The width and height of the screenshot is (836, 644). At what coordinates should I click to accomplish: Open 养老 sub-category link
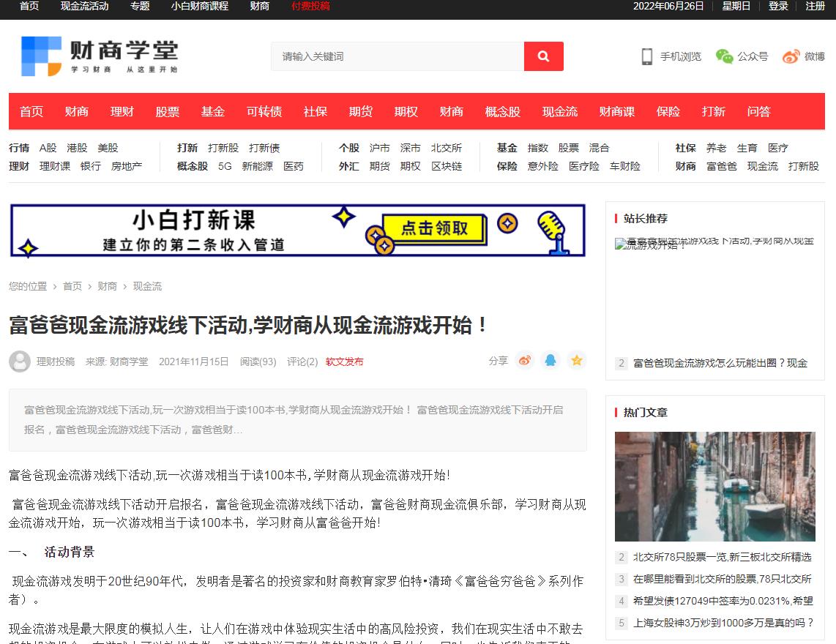pyautogui.click(x=717, y=148)
